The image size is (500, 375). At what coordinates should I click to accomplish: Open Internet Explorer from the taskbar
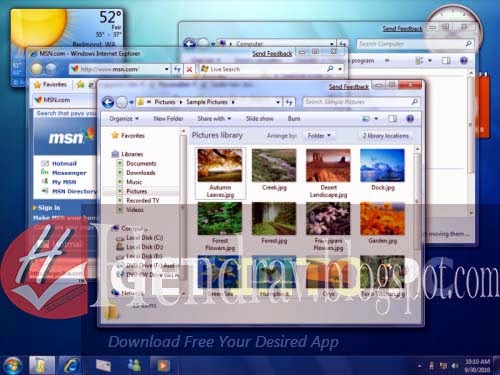tap(71, 366)
